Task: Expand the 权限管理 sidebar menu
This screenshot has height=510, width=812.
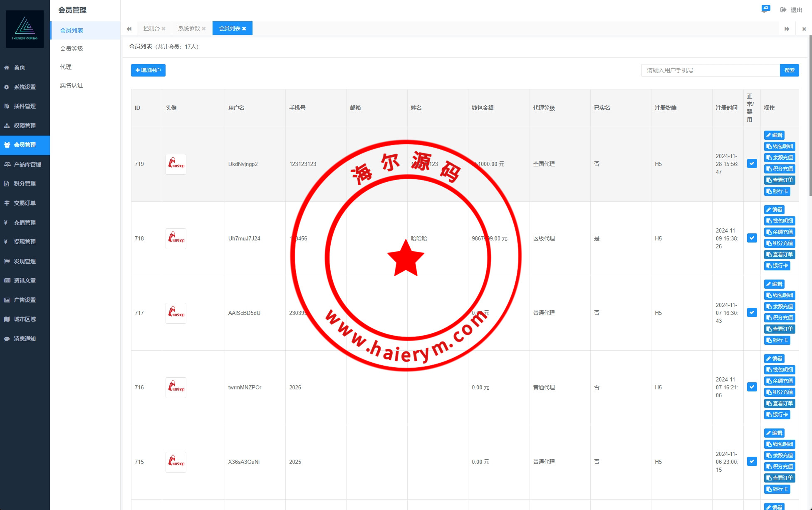Action: click(x=25, y=126)
